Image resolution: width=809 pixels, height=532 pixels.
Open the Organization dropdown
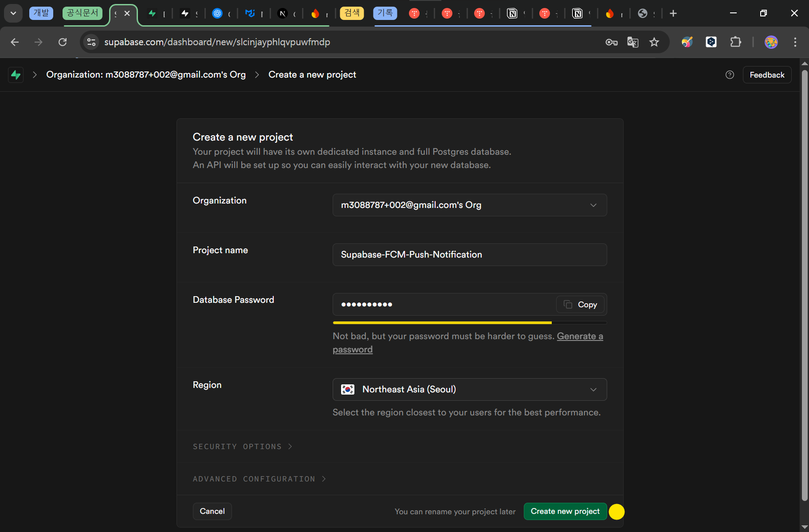tap(470, 205)
